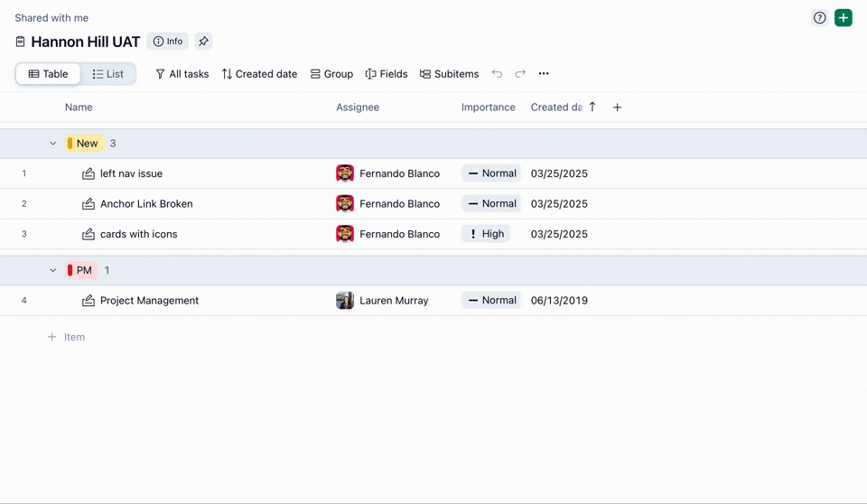Open the more options ellipsis menu
Screen dimensions: 867x504
[544, 73]
